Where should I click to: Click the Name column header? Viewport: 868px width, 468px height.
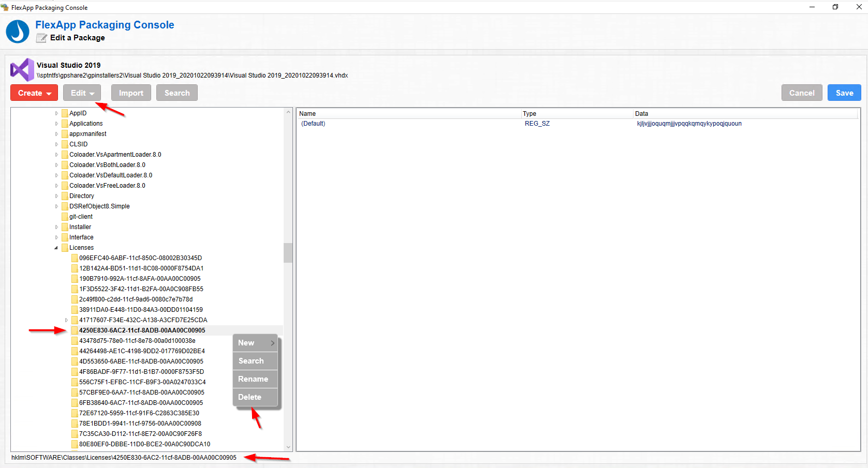408,114
